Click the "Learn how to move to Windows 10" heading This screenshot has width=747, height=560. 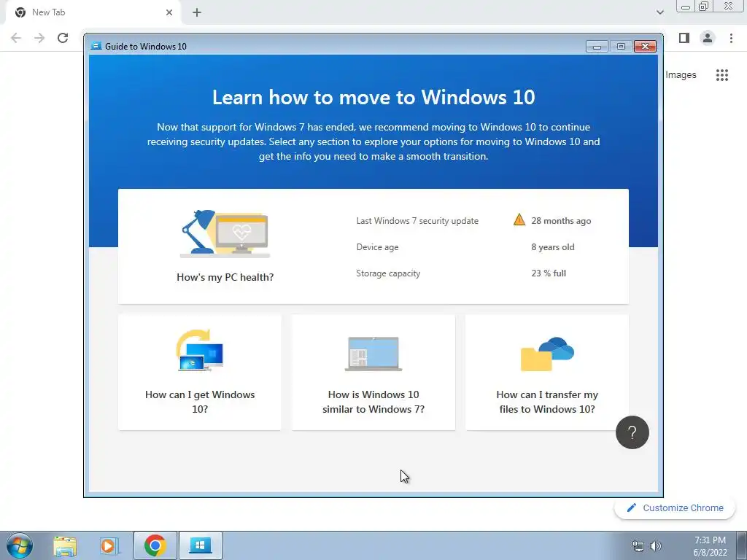[x=373, y=97]
